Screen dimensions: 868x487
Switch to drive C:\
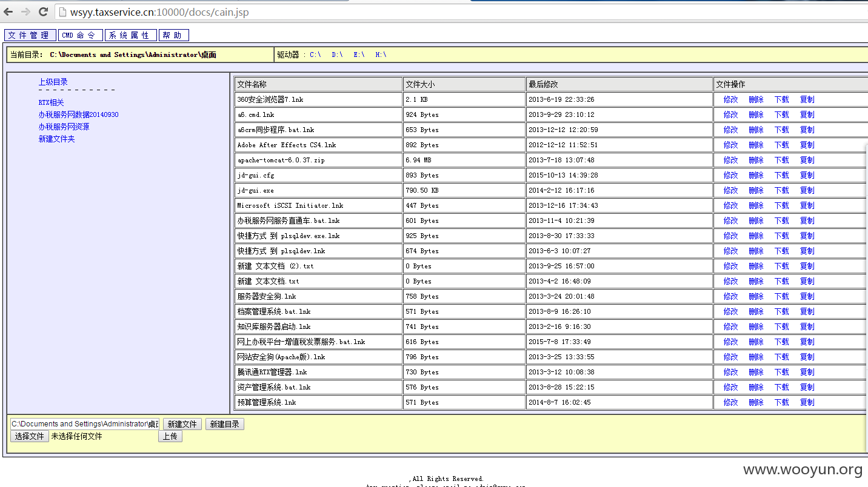[315, 55]
